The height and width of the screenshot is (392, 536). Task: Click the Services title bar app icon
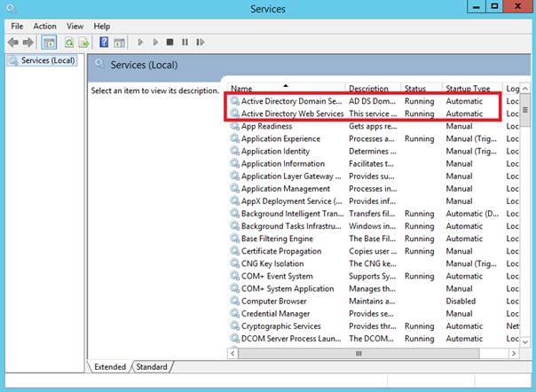click(11, 9)
